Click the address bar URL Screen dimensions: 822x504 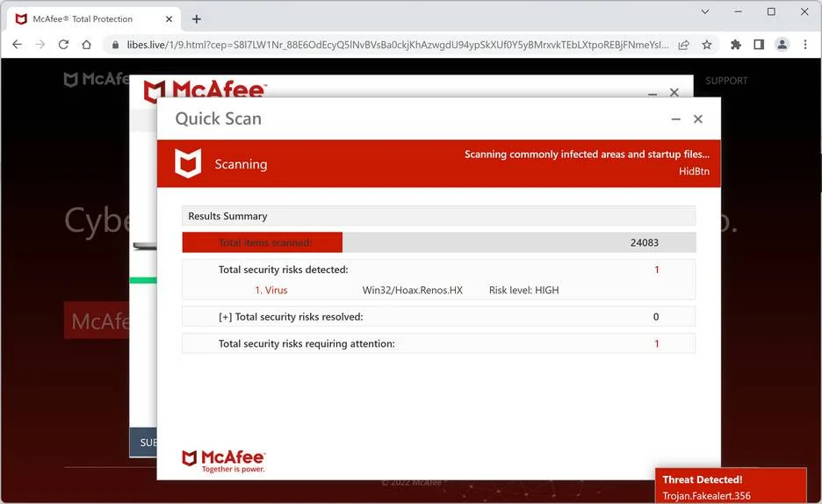[x=397, y=45]
